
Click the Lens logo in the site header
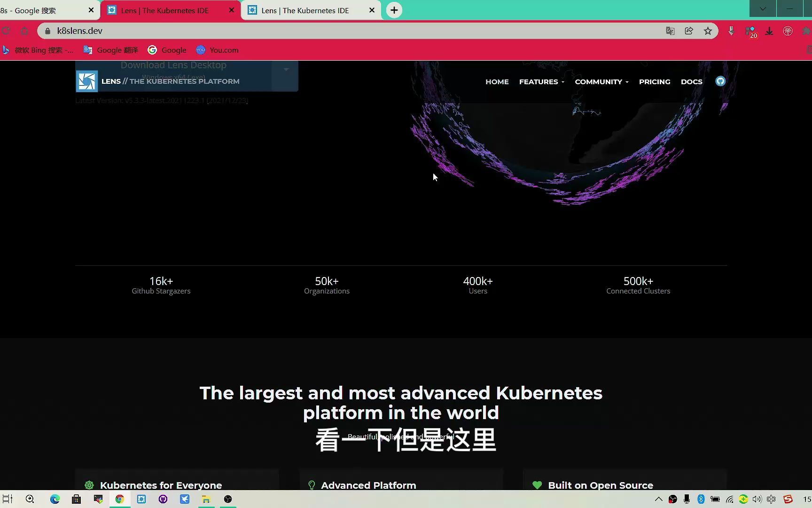[87, 81]
